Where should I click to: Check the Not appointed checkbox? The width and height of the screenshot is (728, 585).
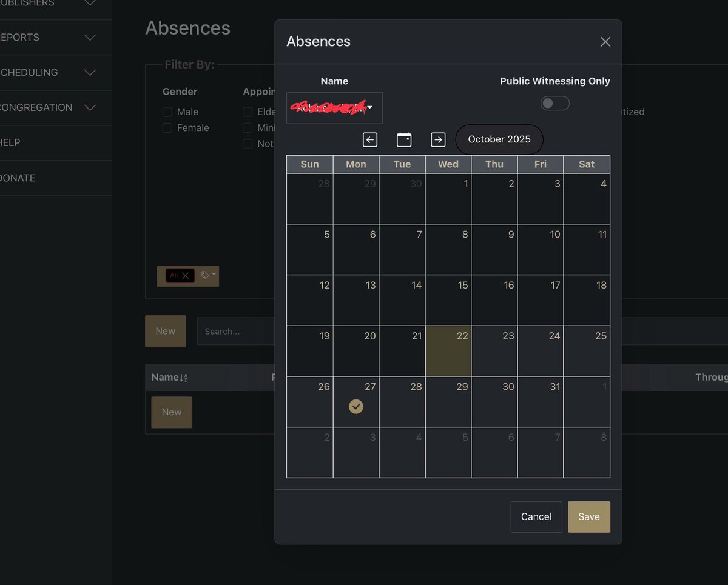248,144
